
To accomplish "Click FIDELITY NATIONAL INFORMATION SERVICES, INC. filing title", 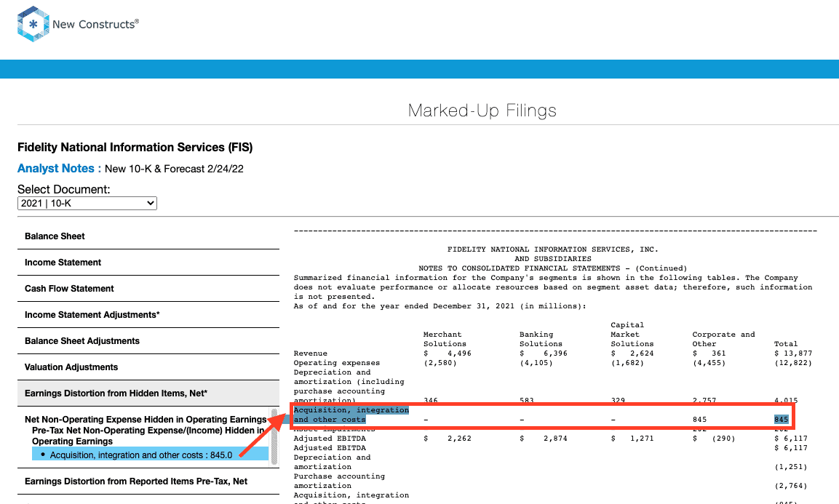I will tap(553, 249).
